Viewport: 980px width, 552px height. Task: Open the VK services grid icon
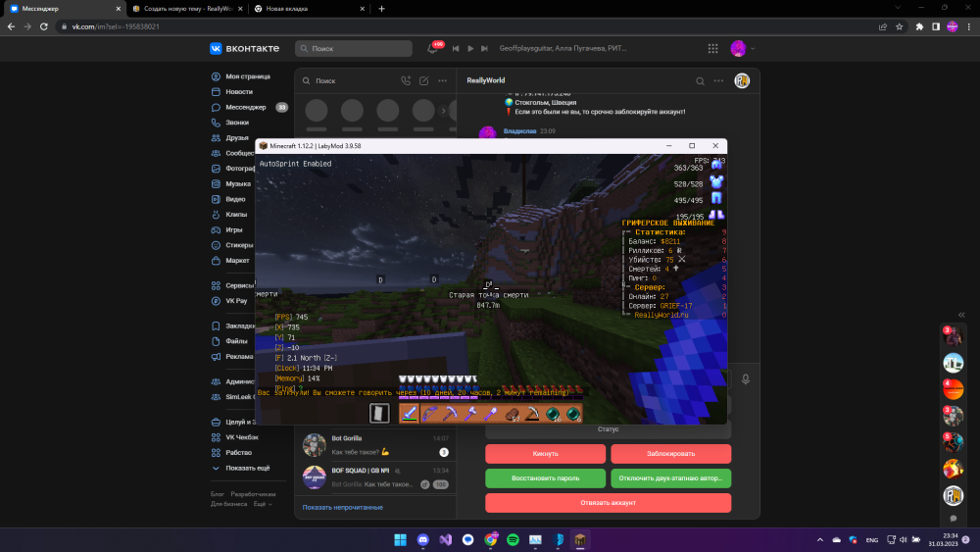tap(712, 48)
